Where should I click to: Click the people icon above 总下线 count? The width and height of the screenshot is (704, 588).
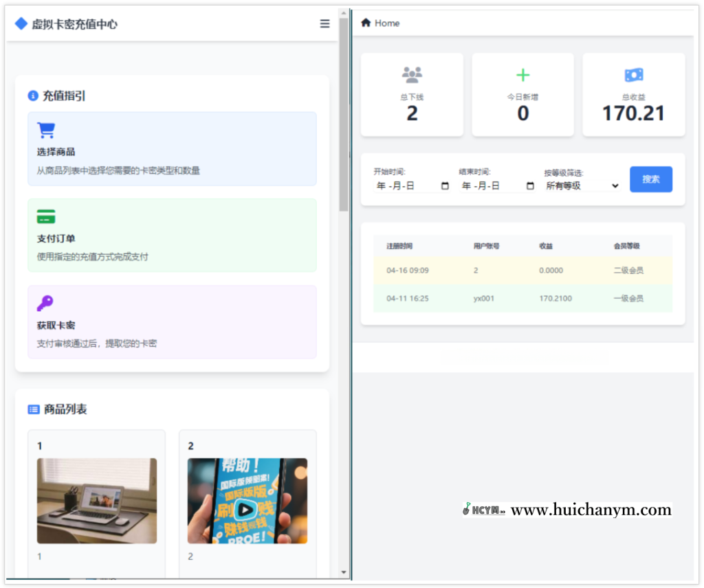(x=411, y=74)
